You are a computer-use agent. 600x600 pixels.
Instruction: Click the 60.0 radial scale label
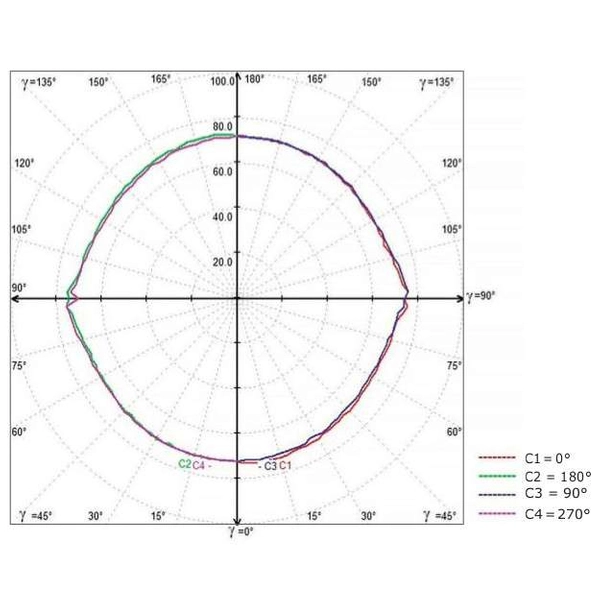point(222,171)
